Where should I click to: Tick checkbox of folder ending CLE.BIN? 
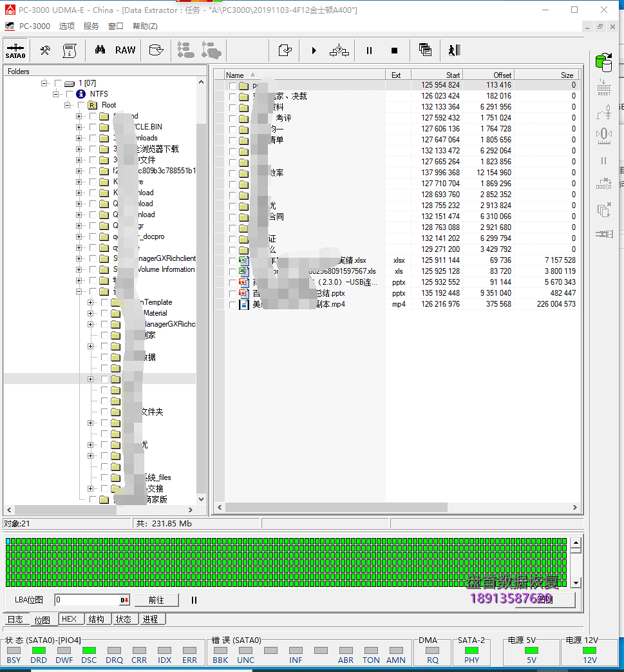coord(93,127)
